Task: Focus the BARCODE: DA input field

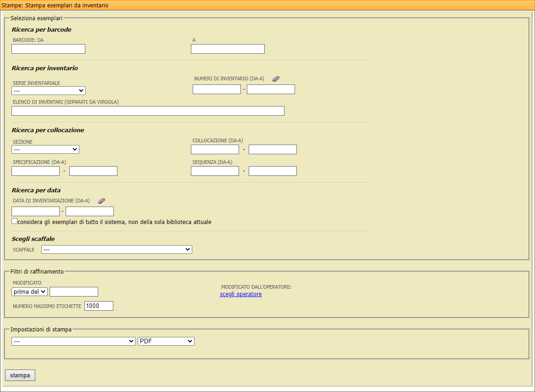Action: click(x=48, y=49)
